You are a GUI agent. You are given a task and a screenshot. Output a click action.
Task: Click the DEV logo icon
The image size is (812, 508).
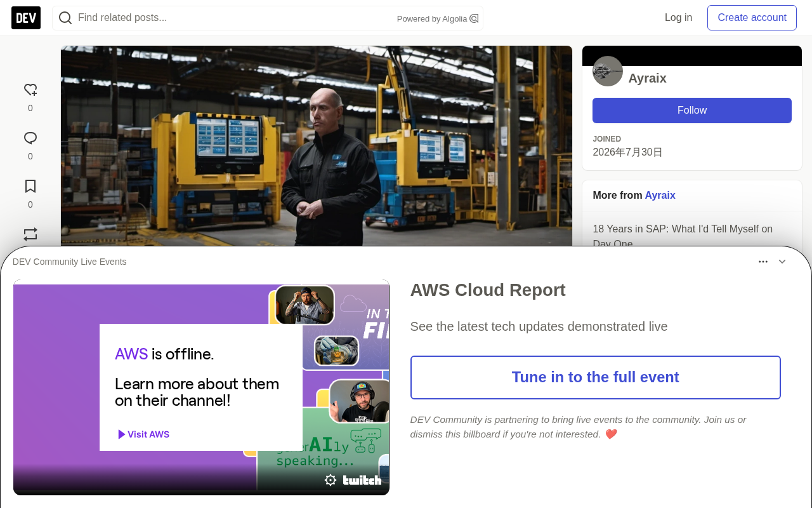tap(26, 18)
